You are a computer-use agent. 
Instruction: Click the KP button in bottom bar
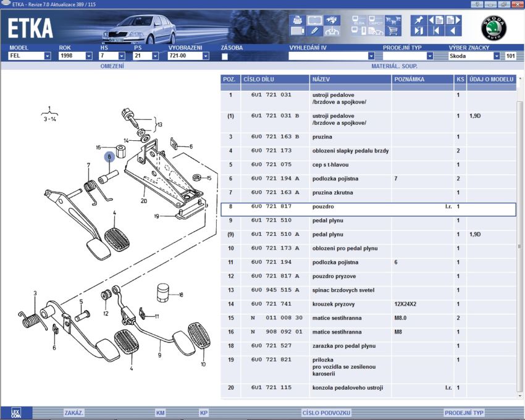click(x=204, y=413)
